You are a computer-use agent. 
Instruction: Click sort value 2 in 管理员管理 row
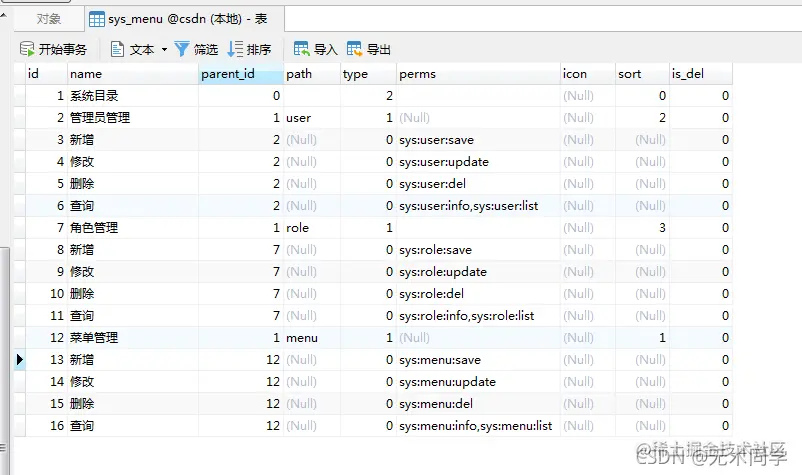coord(643,118)
